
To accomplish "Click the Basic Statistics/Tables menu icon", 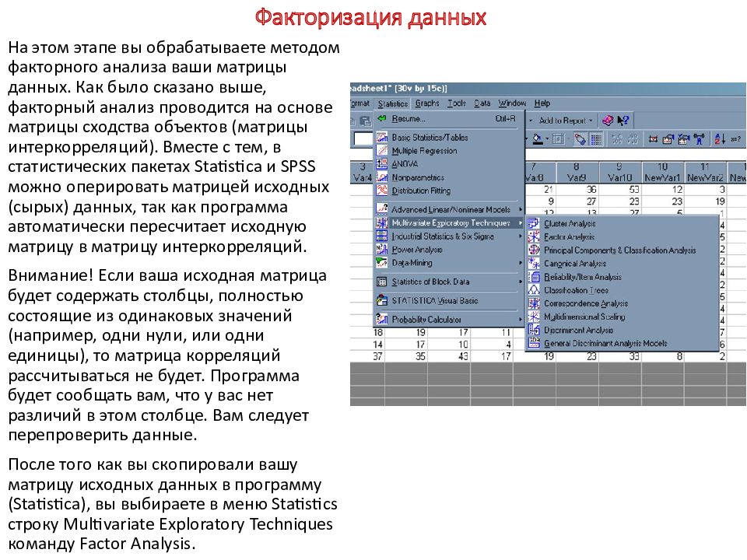I will click(382, 137).
